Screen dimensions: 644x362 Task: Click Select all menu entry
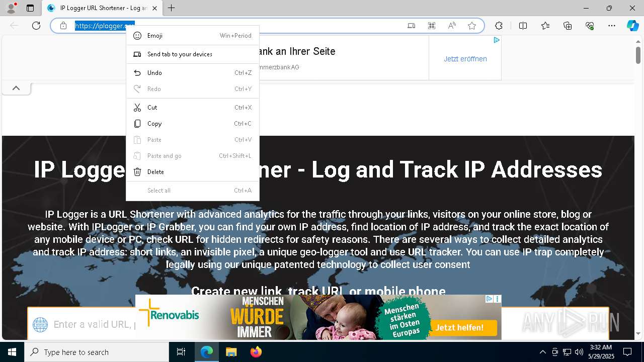tap(193, 191)
